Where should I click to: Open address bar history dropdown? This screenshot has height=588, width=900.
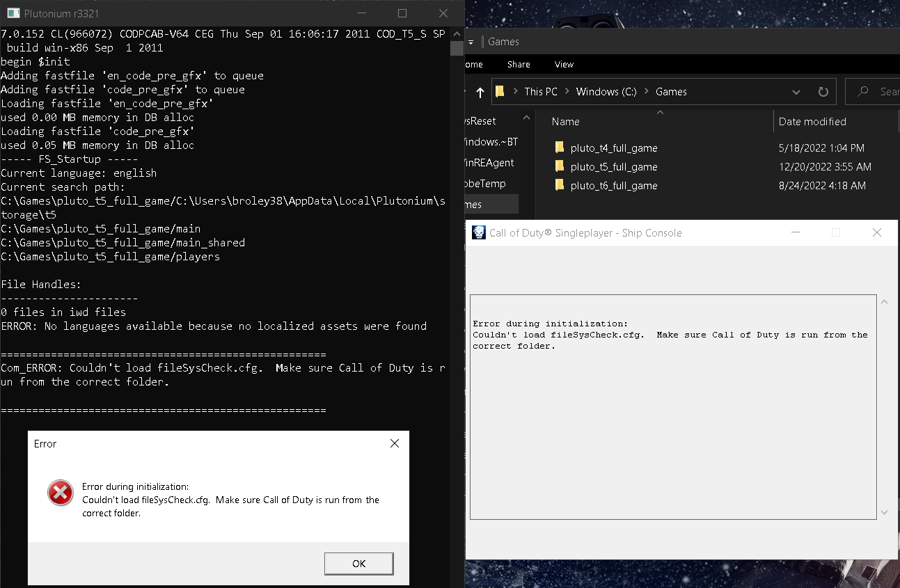tap(796, 92)
